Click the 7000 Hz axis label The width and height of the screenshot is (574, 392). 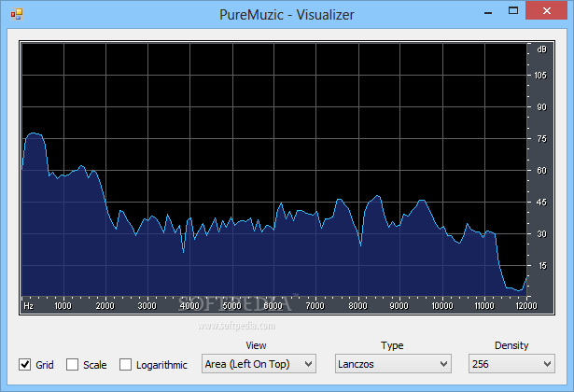(315, 305)
